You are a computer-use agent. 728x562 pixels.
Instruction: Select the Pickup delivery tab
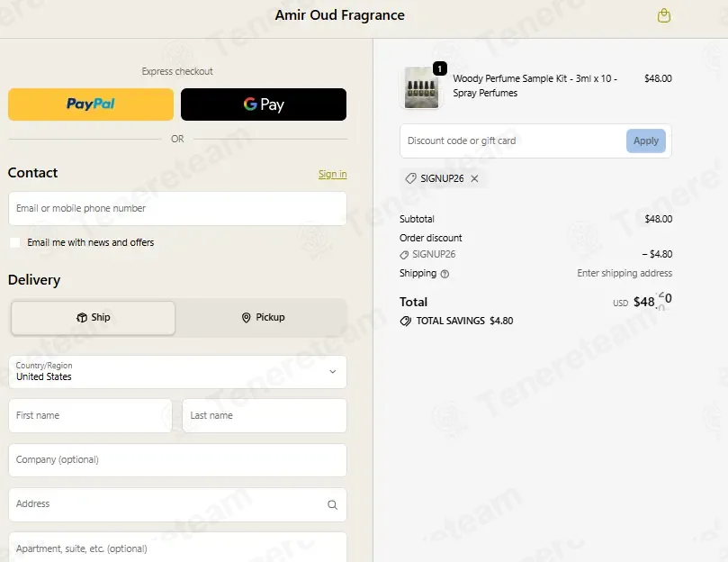263,318
